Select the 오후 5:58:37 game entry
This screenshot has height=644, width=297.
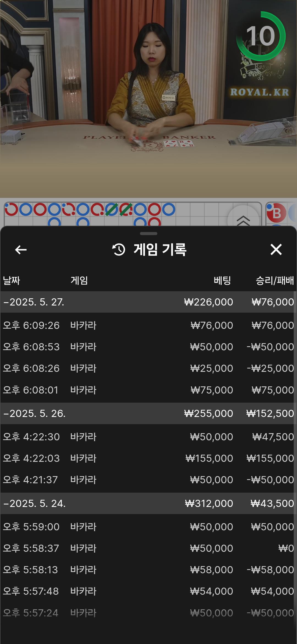click(148, 548)
